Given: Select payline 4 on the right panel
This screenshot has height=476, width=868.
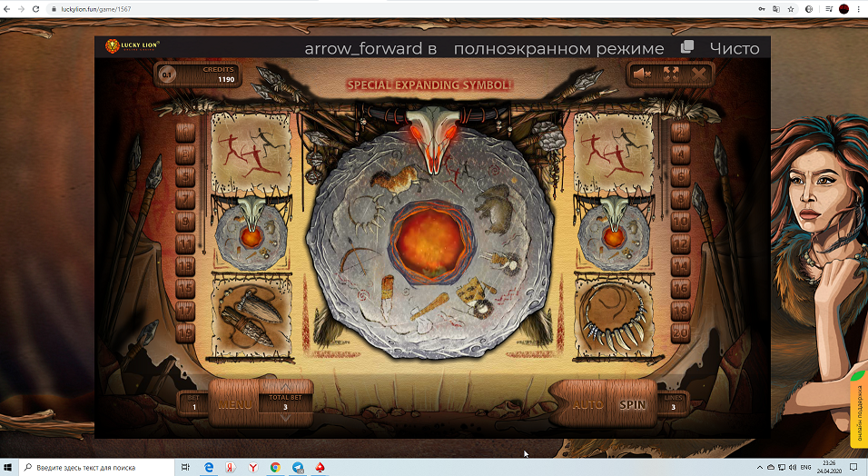Looking at the screenshot, I should point(680,154).
